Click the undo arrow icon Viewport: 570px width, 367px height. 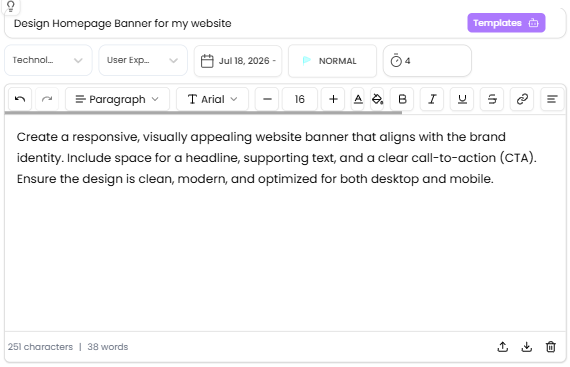tap(20, 99)
